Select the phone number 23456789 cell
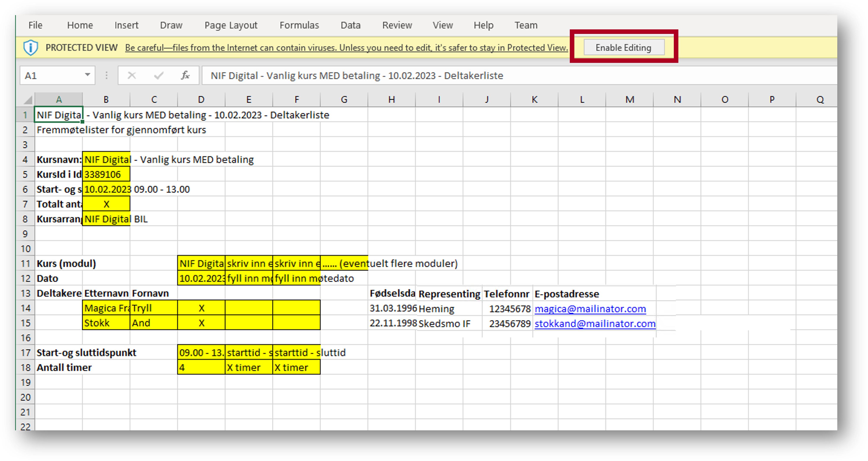The width and height of the screenshot is (868, 461). click(508, 323)
